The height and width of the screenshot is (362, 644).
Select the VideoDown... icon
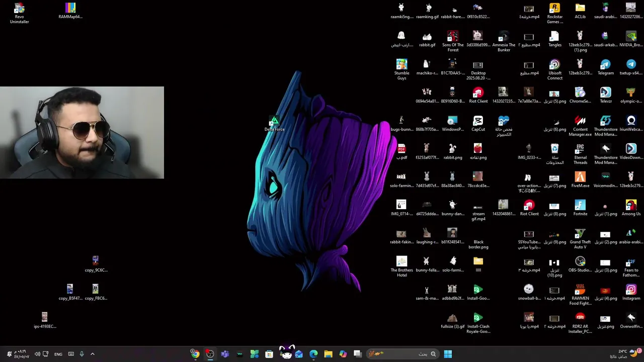coord(631,151)
